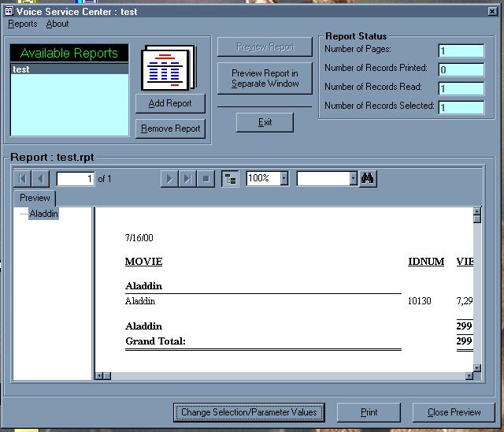Screen dimensions: 504x432
Task: Click Preview Report in Separate Window
Action: (x=265, y=78)
